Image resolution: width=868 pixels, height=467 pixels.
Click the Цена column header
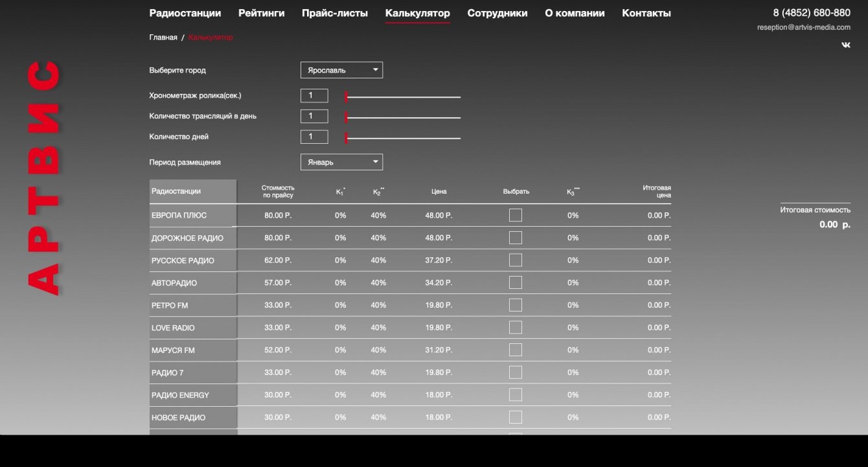coord(439,191)
